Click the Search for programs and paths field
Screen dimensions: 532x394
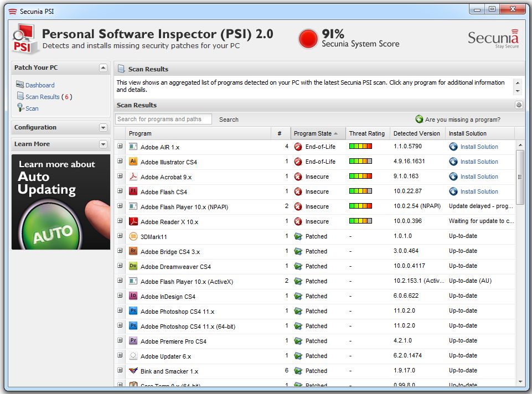163,119
